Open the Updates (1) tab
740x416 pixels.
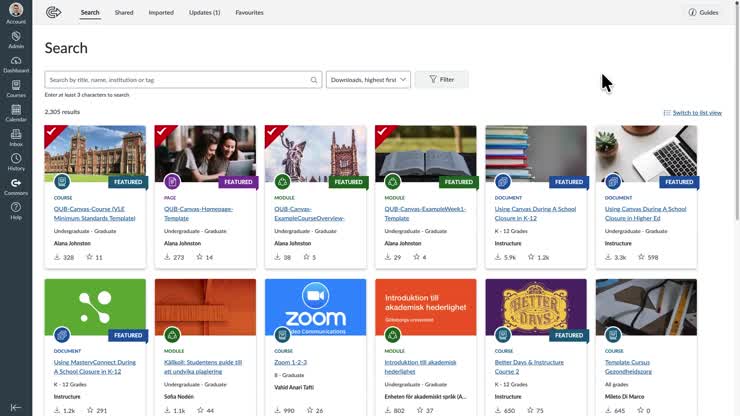pyautogui.click(x=204, y=13)
